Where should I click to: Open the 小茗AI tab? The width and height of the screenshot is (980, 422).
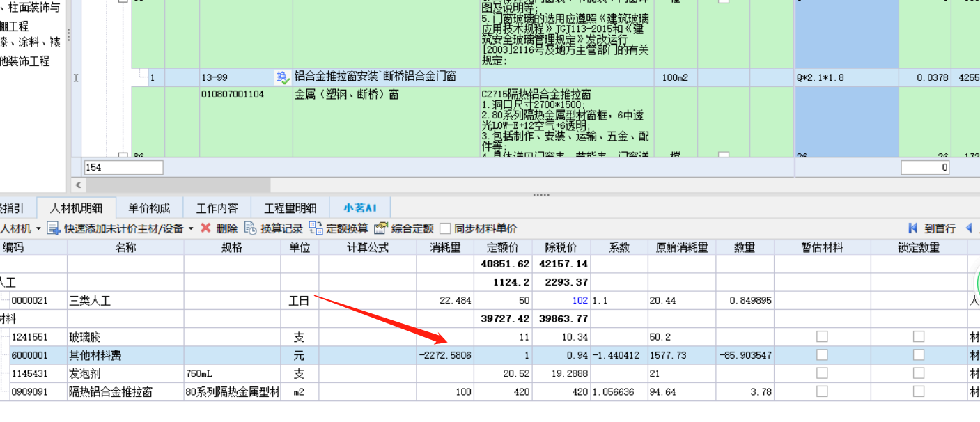[359, 208]
